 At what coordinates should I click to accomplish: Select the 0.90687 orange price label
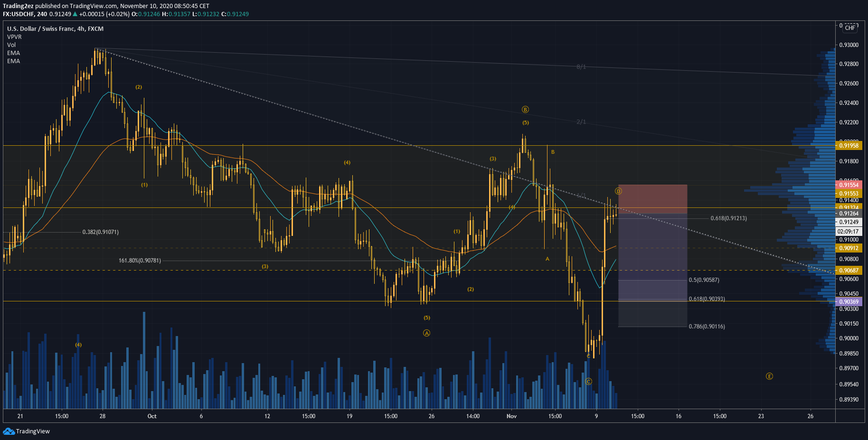(x=849, y=271)
